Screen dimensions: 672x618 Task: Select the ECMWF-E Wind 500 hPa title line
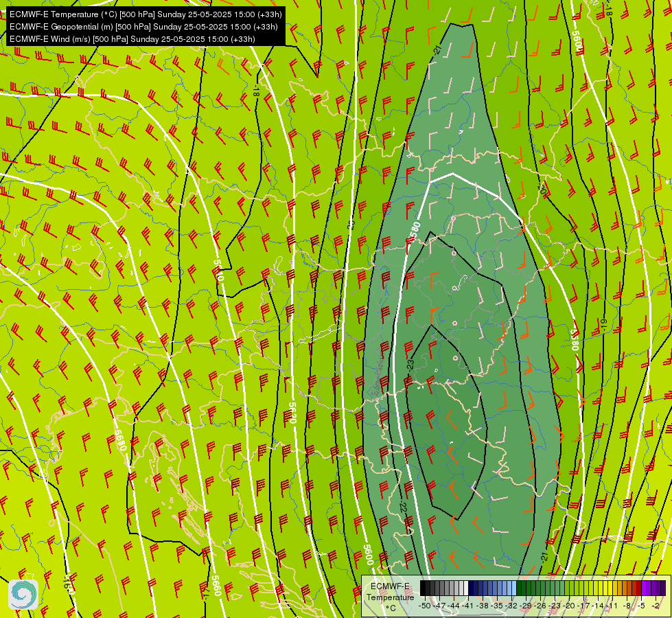pos(132,39)
